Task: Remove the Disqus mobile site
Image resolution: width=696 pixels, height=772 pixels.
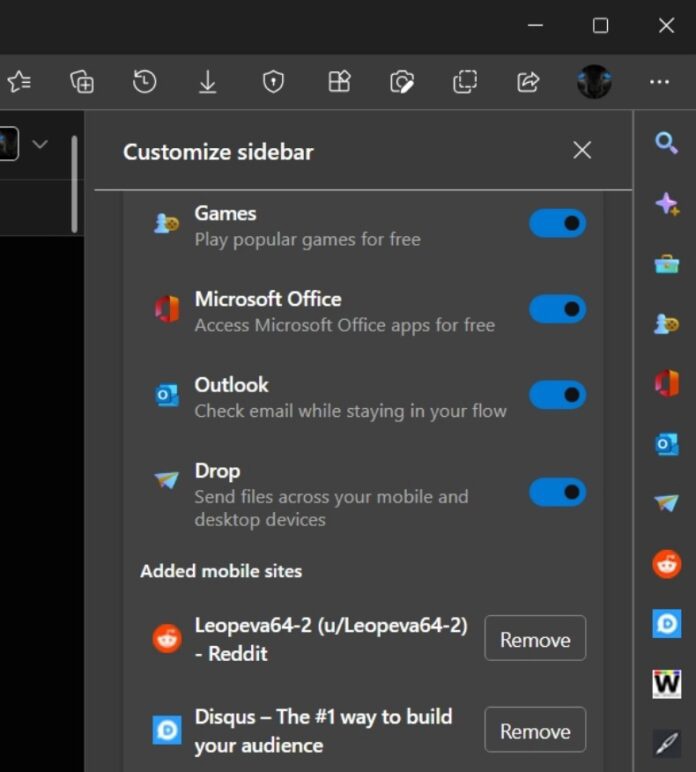Action: pos(535,731)
